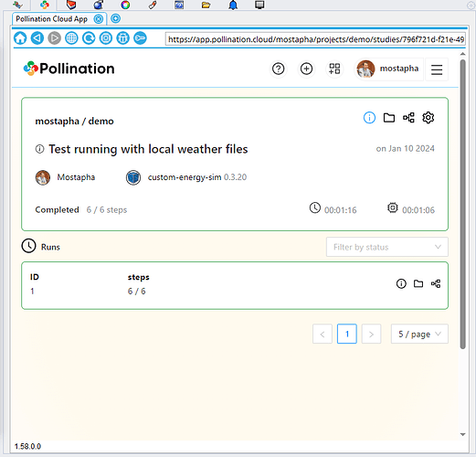The image size is (476, 457).
Task: Click the vertical scrollbar thumb
Action: click(x=462, y=204)
